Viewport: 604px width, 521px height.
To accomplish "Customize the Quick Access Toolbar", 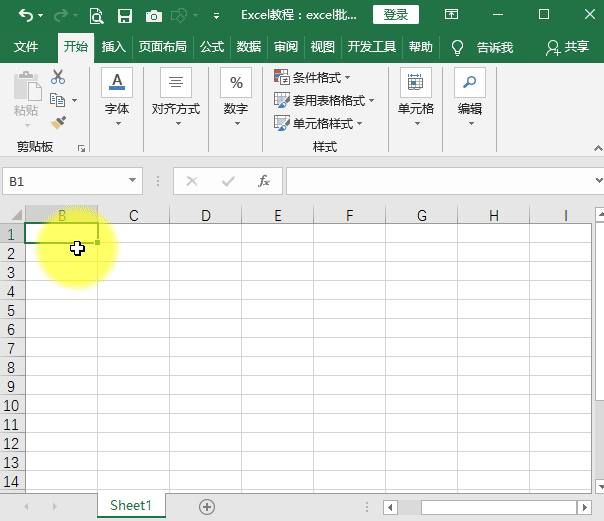I will click(x=216, y=16).
